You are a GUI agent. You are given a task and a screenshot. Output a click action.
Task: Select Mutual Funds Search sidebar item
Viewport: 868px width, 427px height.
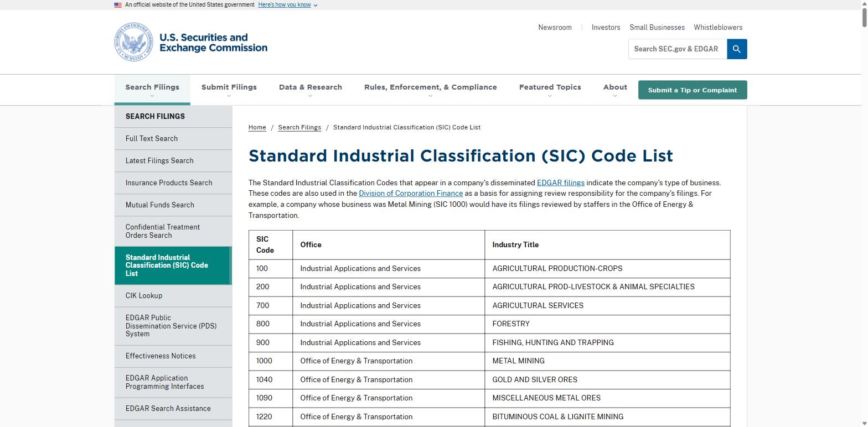click(173, 205)
